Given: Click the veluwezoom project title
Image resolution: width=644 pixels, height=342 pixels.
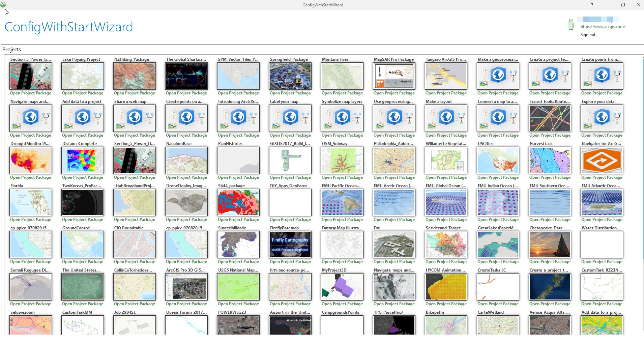Looking at the screenshot, I should click(23, 312).
